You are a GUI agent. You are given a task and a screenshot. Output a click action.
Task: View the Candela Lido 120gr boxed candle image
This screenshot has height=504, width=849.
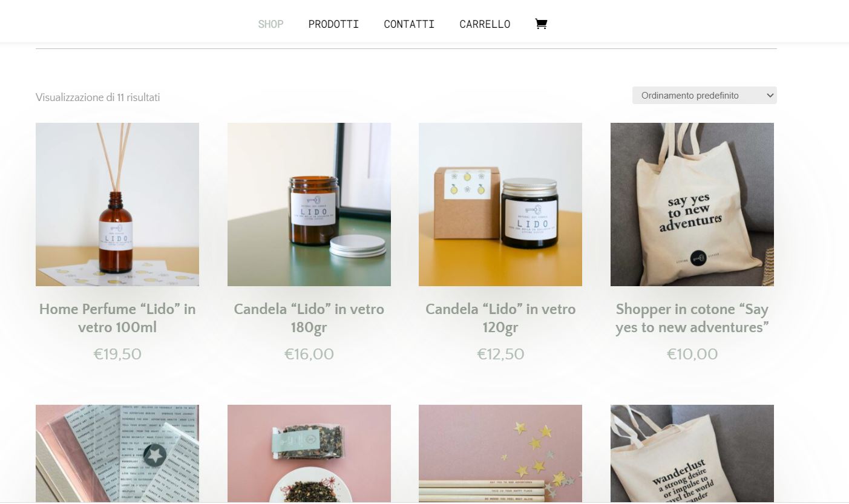click(500, 205)
